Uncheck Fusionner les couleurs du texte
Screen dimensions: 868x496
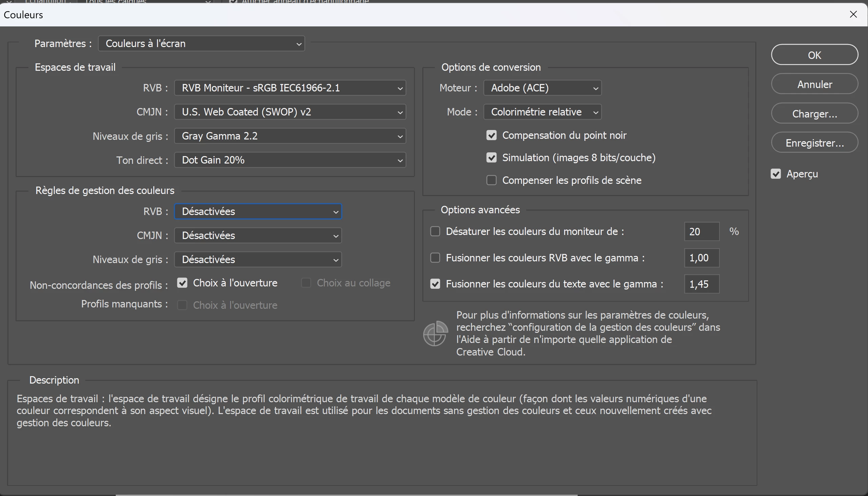tap(435, 284)
